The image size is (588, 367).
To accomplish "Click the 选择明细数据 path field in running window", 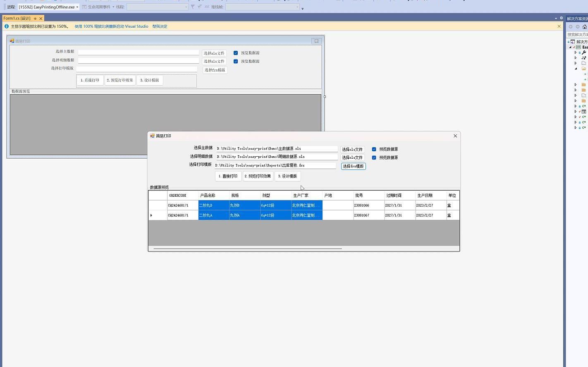I will click(277, 157).
